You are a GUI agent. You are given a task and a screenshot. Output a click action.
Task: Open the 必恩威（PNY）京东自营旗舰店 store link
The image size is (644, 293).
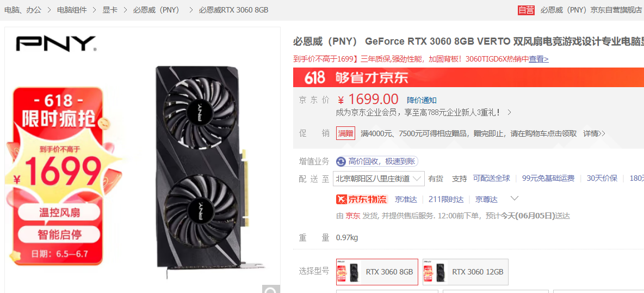pyautogui.click(x=591, y=10)
